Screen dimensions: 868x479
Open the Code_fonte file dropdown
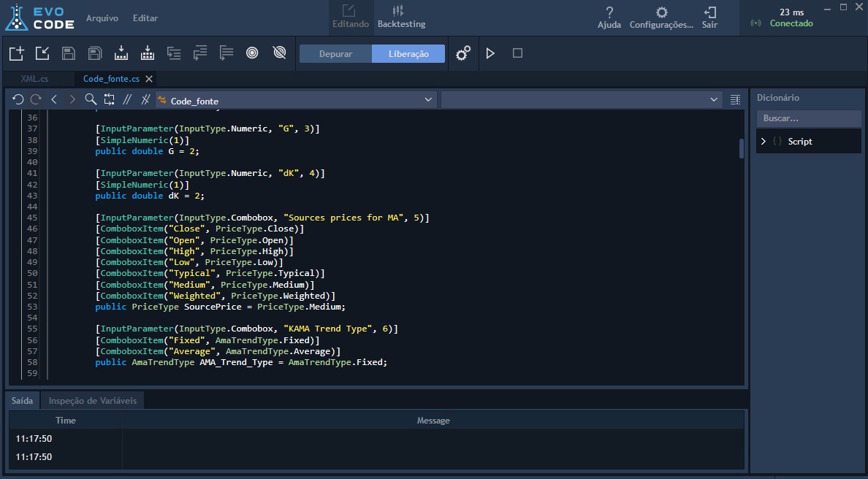[x=428, y=99]
